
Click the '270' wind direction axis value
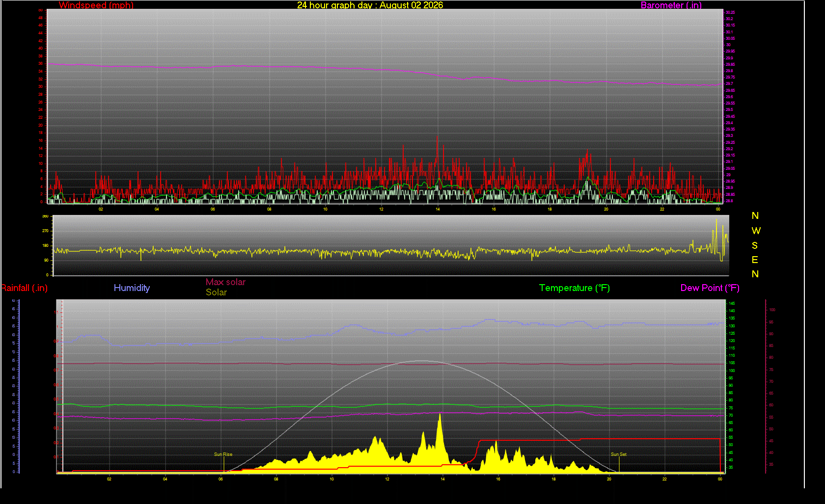[x=45, y=231]
